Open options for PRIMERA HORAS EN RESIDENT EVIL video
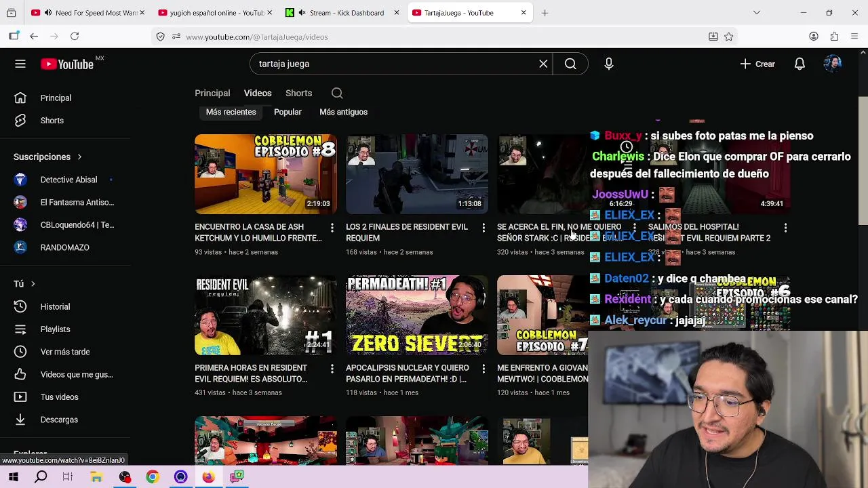This screenshot has width=868, height=488. [x=332, y=369]
